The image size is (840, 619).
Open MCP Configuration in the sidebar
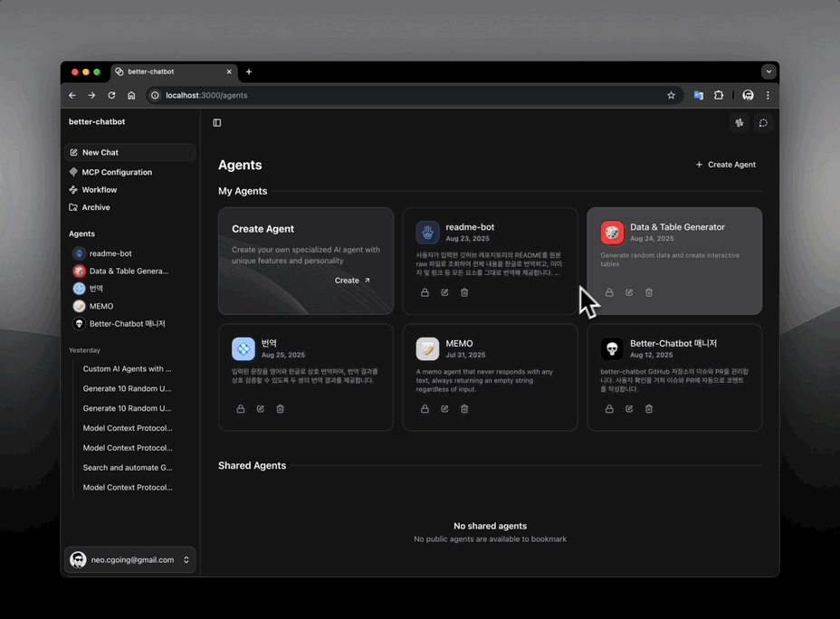click(117, 172)
